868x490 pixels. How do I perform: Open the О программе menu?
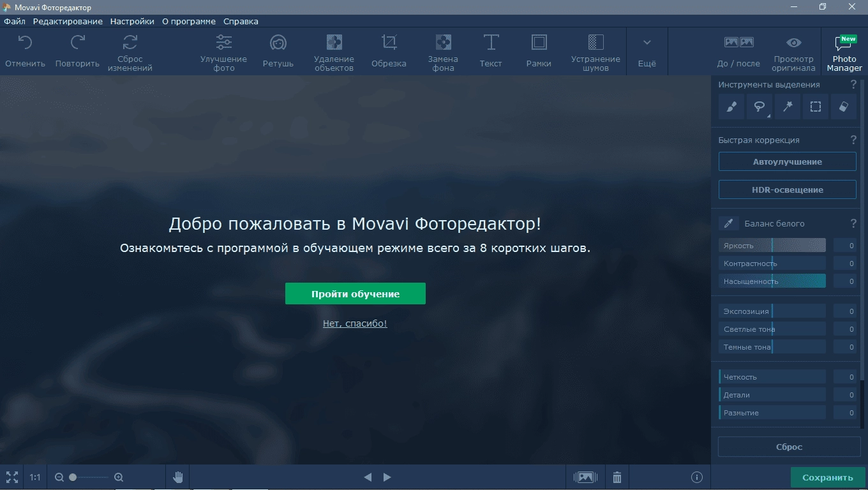pyautogui.click(x=189, y=21)
